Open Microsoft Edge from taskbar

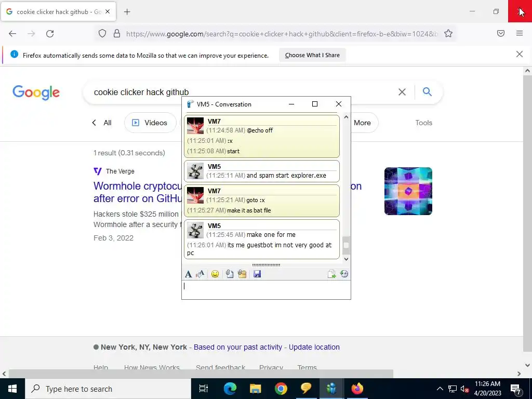tap(230, 389)
